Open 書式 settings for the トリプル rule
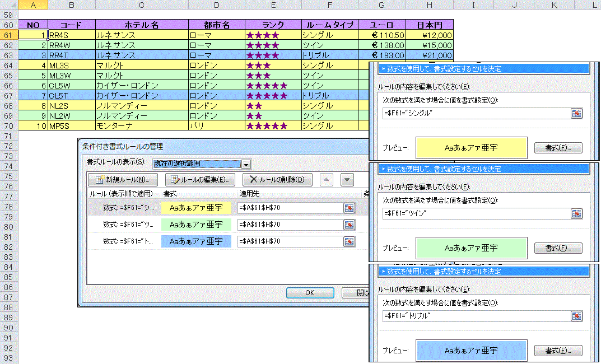601x364 pixels. (x=558, y=351)
